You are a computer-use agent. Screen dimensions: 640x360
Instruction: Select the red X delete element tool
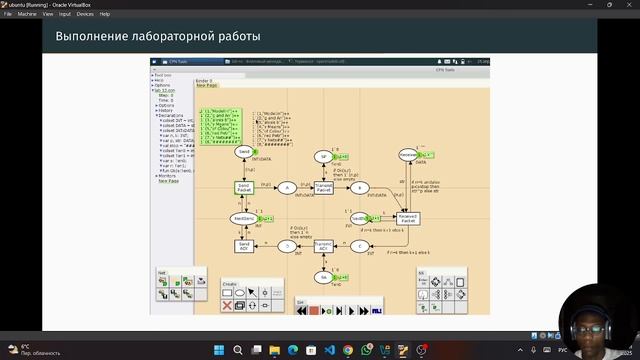[227, 305]
